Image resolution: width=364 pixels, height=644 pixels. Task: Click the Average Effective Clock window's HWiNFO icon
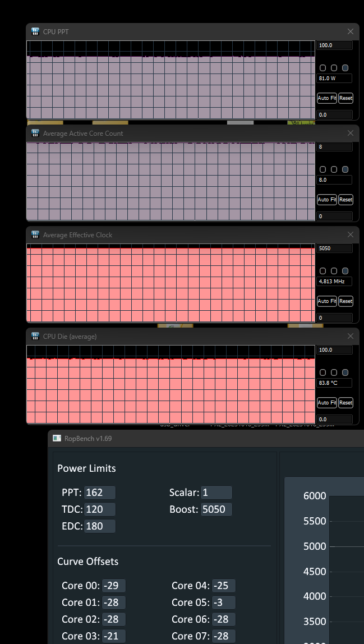(x=35, y=234)
